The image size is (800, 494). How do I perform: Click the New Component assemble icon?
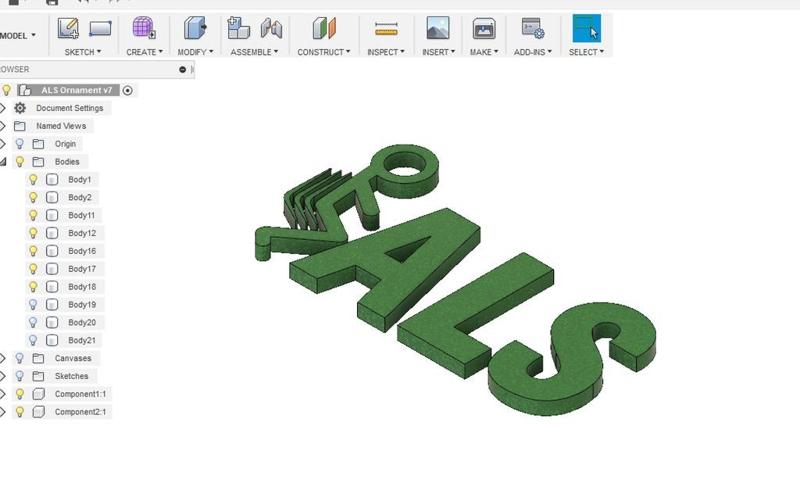238,28
